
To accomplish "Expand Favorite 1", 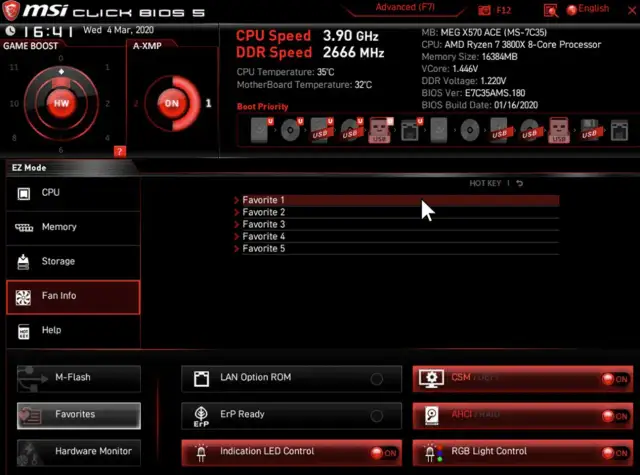I will click(x=396, y=200).
